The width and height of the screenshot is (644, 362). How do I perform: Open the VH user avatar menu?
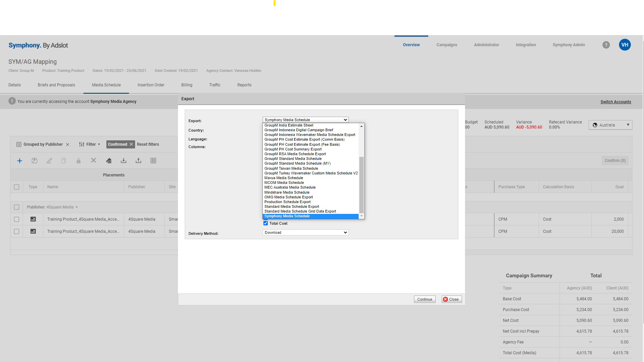[x=625, y=45]
